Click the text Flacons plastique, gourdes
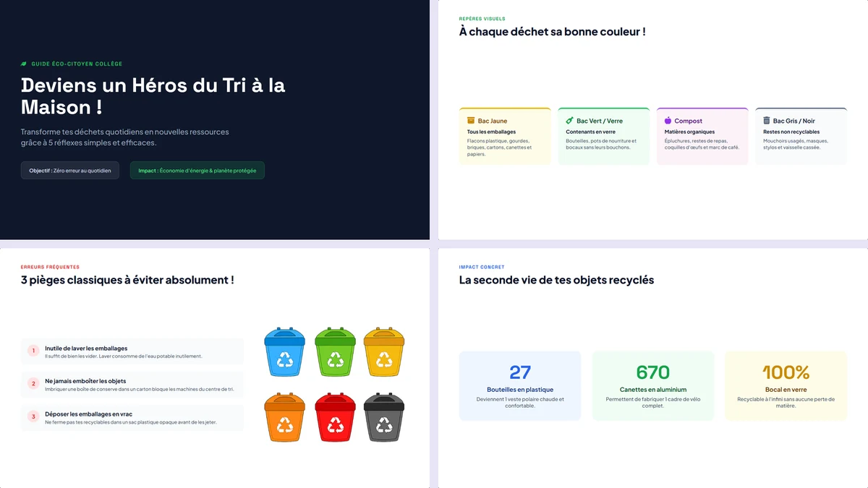 pos(500,147)
